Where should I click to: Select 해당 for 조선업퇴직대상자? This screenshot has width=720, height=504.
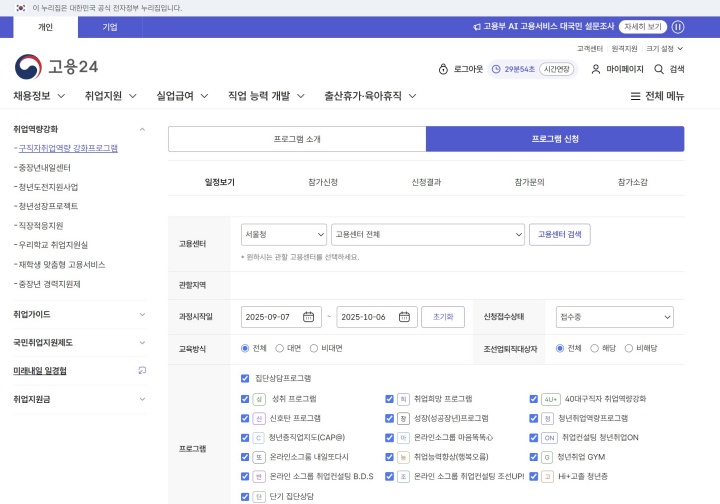594,348
